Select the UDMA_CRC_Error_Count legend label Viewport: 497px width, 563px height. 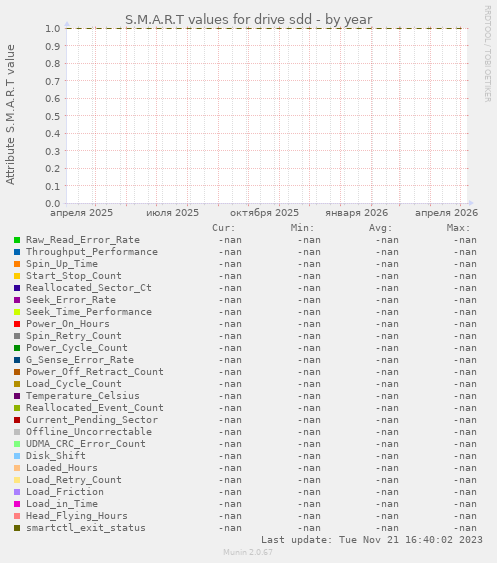tap(86, 444)
